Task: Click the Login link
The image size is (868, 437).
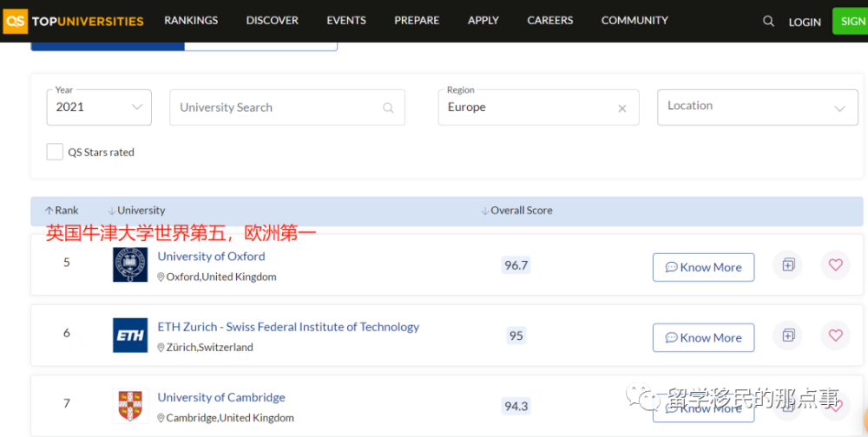Action: [x=805, y=23]
